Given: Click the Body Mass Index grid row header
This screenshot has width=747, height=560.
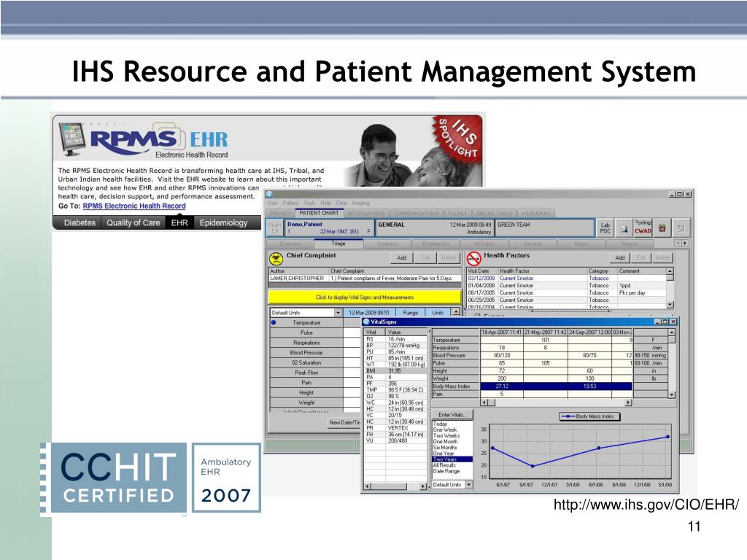Looking at the screenshot, I should point(455,386).
